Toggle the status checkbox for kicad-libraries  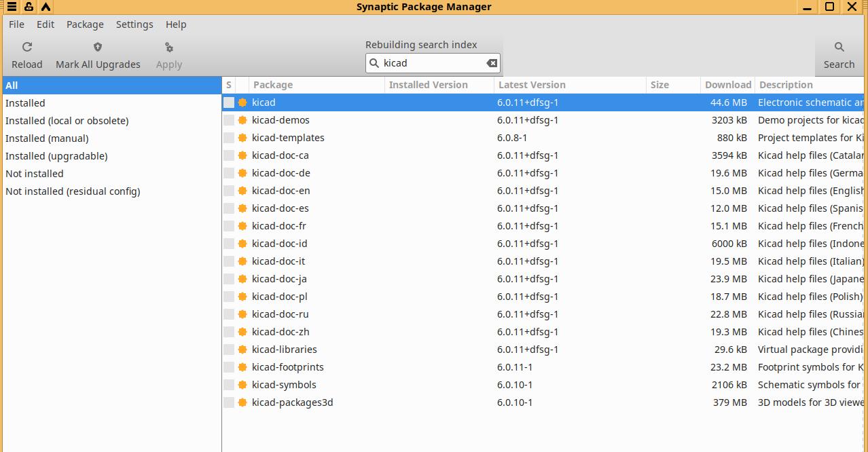[229, 350]
